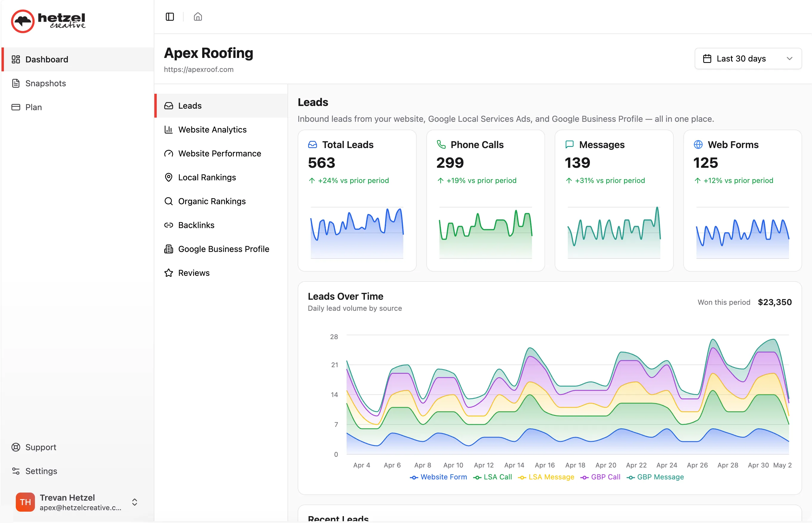Viewport: 812px width, 523px height.
Task: Toggle the LSA Call legend series
Action: click(492, 477)
